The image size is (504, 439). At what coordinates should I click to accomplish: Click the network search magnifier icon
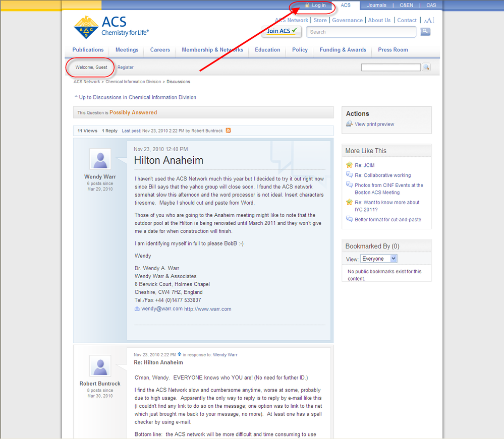[x=426, y=67]
